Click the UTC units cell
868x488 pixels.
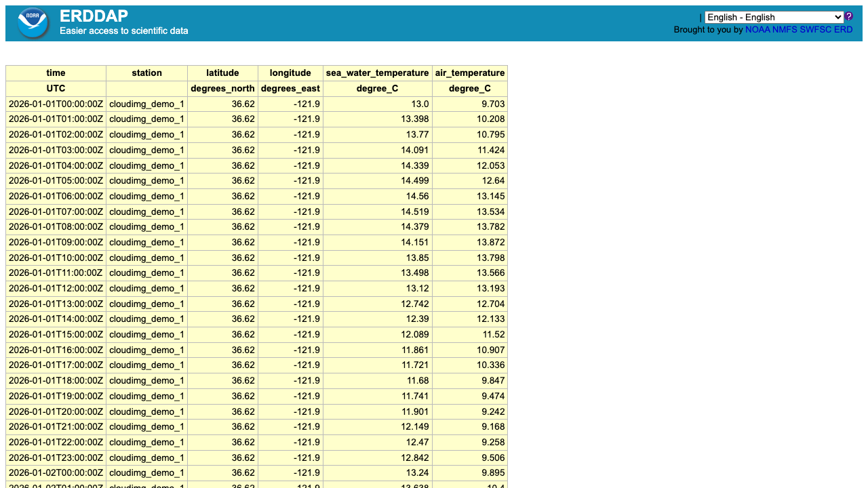56,89
